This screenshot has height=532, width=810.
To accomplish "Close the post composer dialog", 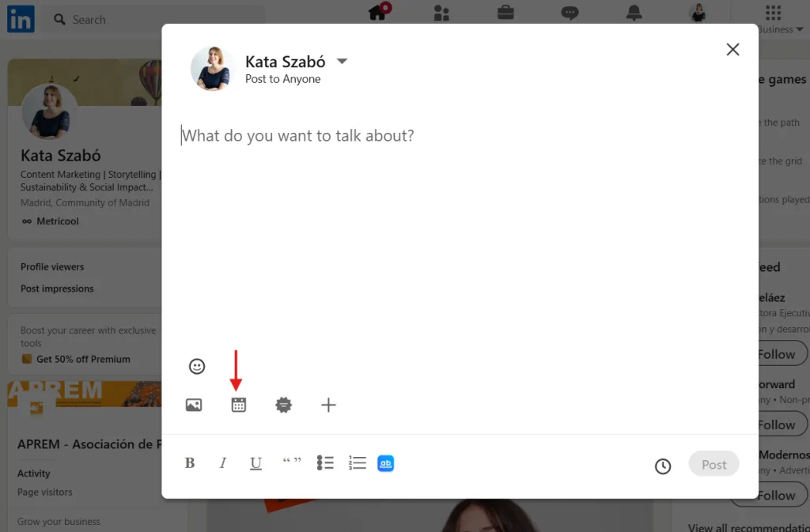I will click(x=732, y=50).
